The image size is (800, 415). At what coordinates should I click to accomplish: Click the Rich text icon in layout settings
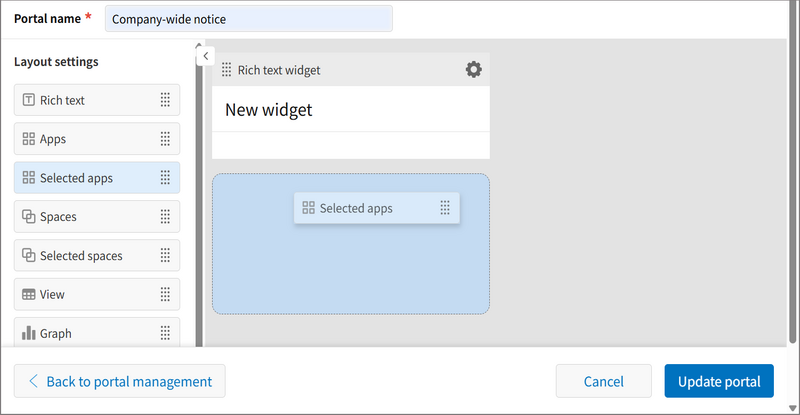click(28, 100)
